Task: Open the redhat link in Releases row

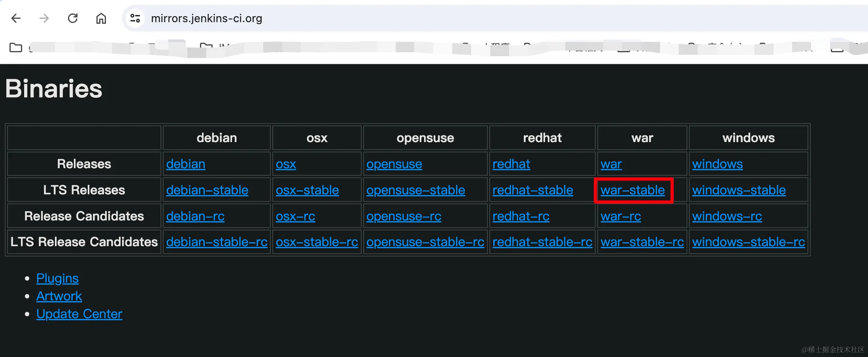Action: click(x=511, y=164)
